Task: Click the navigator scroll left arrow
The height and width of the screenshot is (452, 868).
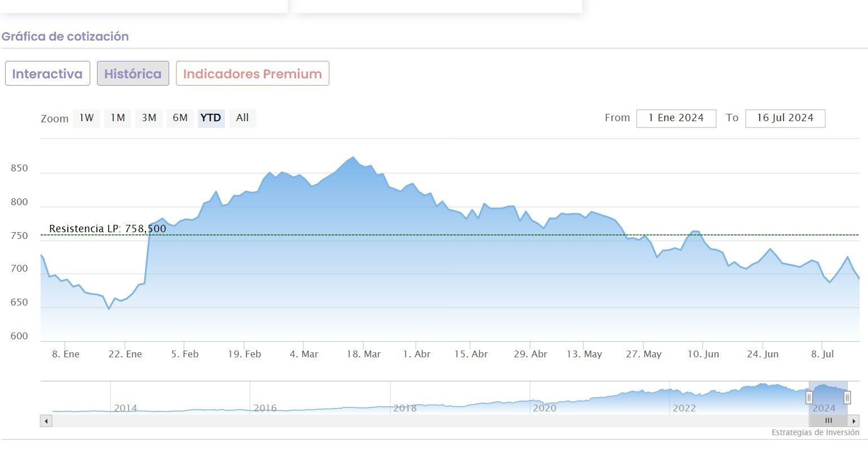Action: point(46,421)
